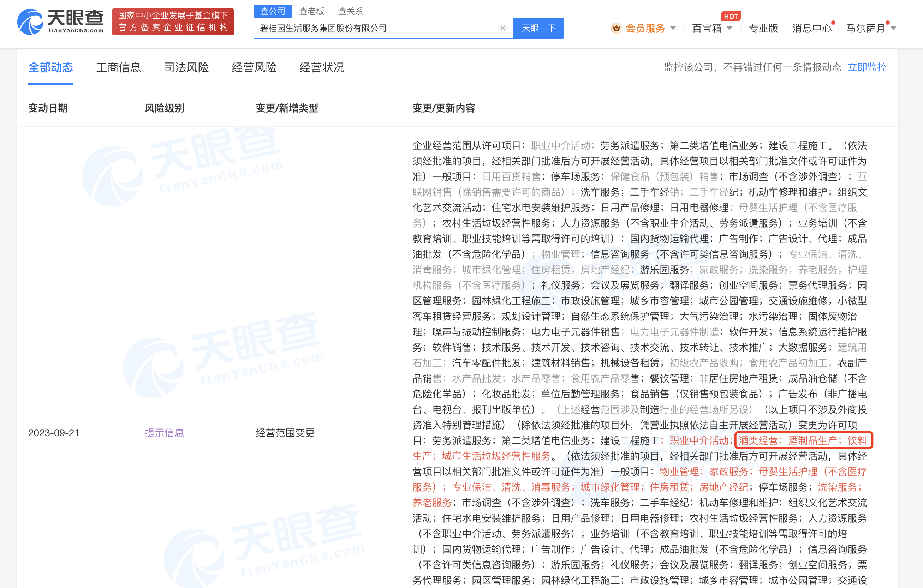Click the crown icon beside 会员服务
Image resolution: width=923 pixels, height=588 pixels.
click(616, 28)
